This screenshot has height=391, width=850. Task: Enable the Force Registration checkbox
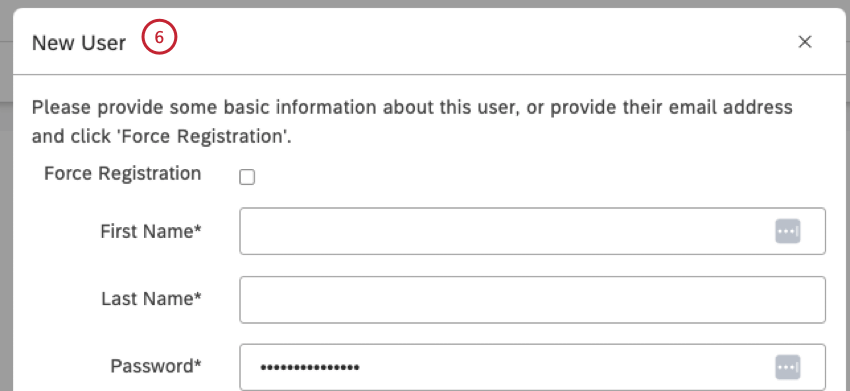(247, 177)
